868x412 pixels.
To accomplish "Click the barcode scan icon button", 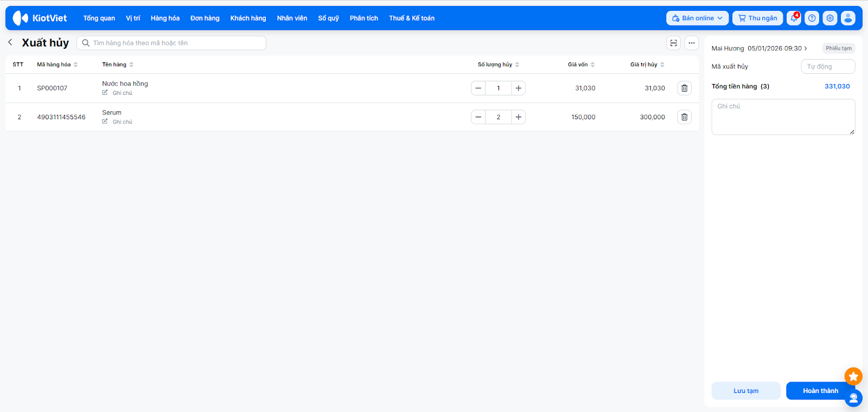I will (x=673, y=43).
